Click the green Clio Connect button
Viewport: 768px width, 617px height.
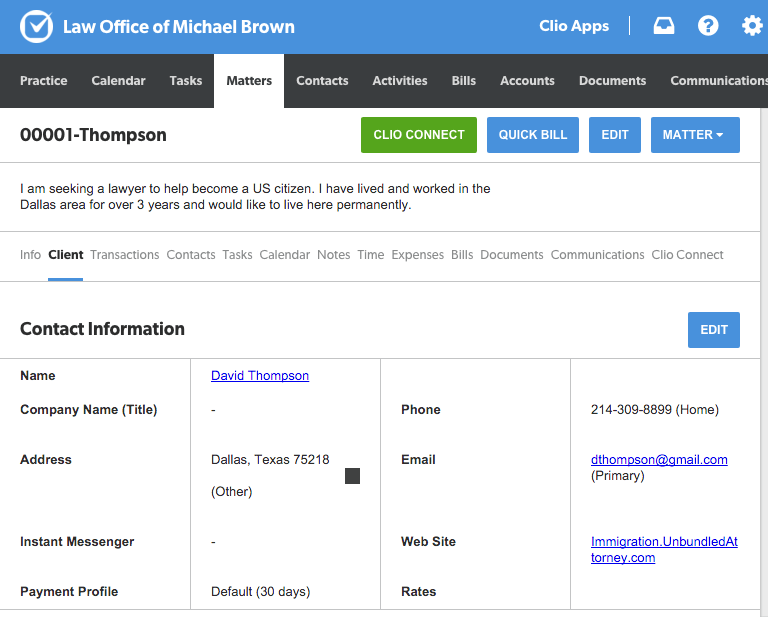[419, 135]
